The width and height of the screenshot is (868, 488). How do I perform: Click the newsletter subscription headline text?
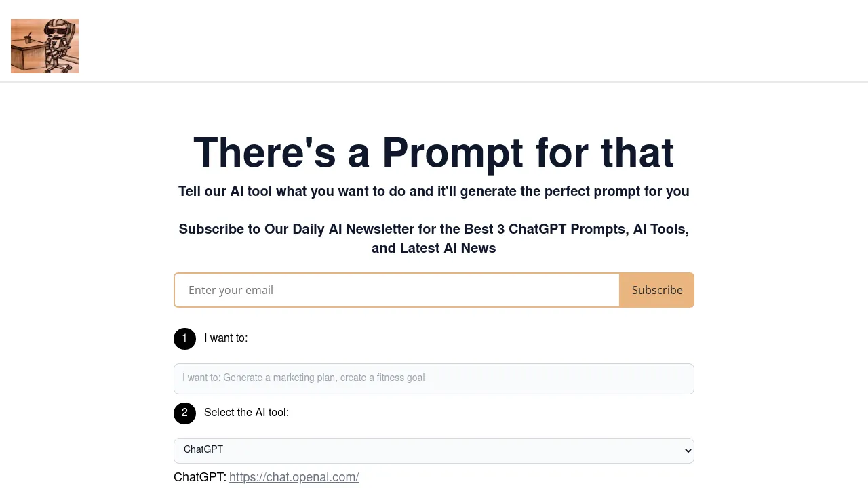point(433,239)
